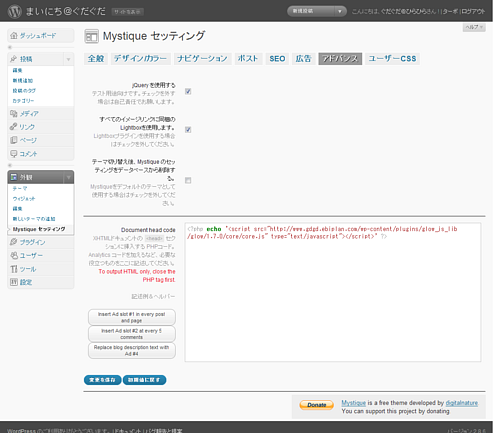Switch to the デザイン/カラー tab
This screenshot has width=500, height=433.
pos(140,59)
